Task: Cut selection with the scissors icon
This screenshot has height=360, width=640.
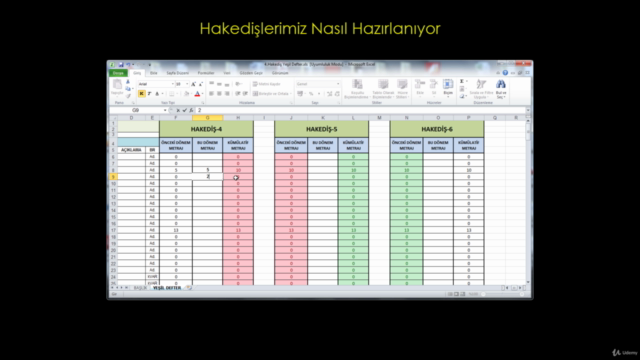Action: [x=128, y=82]
